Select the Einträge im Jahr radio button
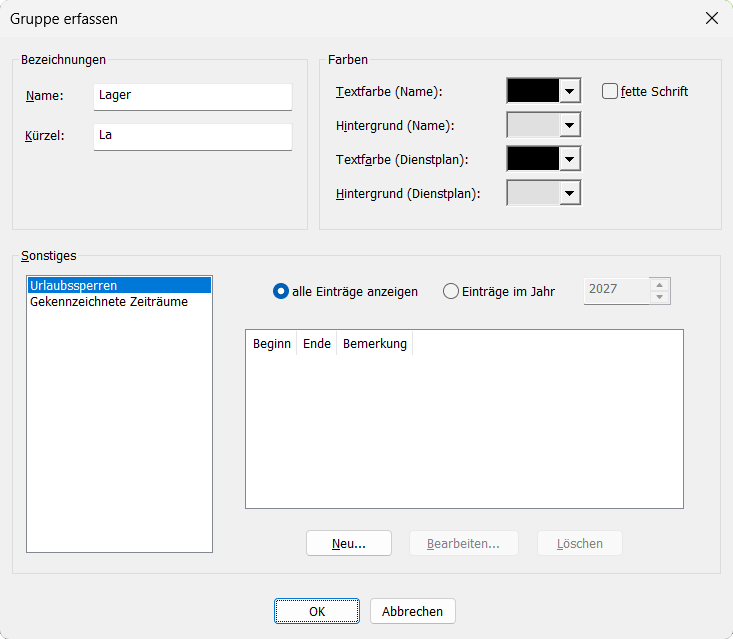Viewport: 733px width, 639px height. [x=451, y=291]
